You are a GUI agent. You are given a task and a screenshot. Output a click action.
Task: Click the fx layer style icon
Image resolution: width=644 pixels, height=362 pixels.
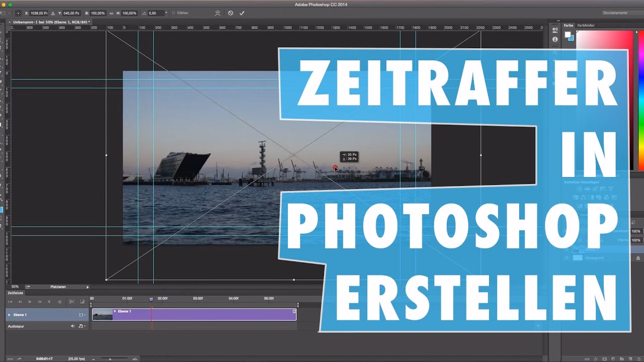click(595, 359)
